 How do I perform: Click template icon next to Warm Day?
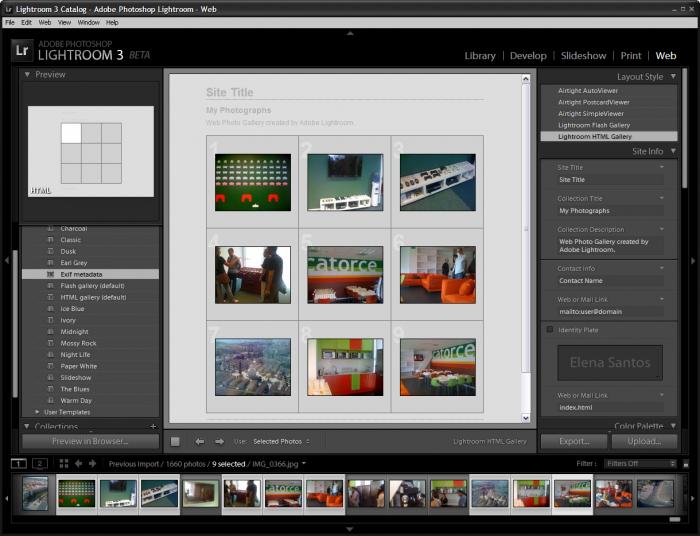point(50,400)
